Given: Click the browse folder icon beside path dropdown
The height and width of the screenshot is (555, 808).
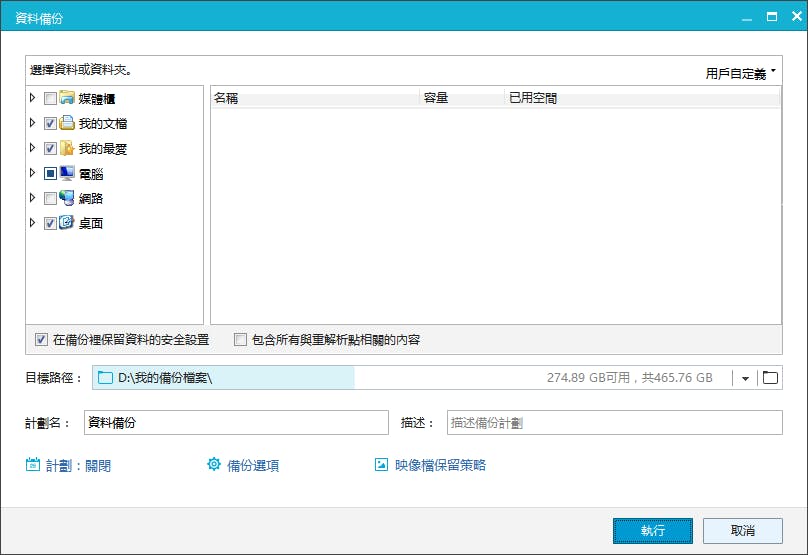Looking at the screenshot, I should pos(770,378).
